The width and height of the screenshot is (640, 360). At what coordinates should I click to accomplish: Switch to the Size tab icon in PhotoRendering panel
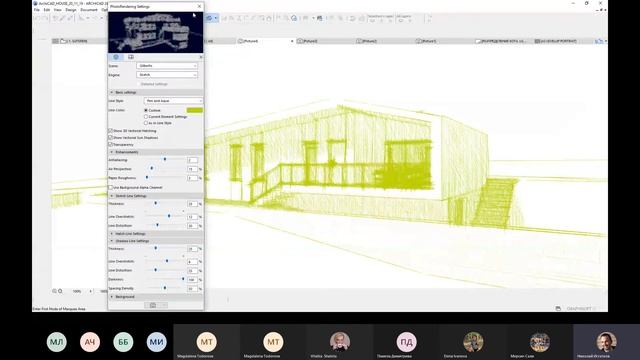[x=131, y=57]
